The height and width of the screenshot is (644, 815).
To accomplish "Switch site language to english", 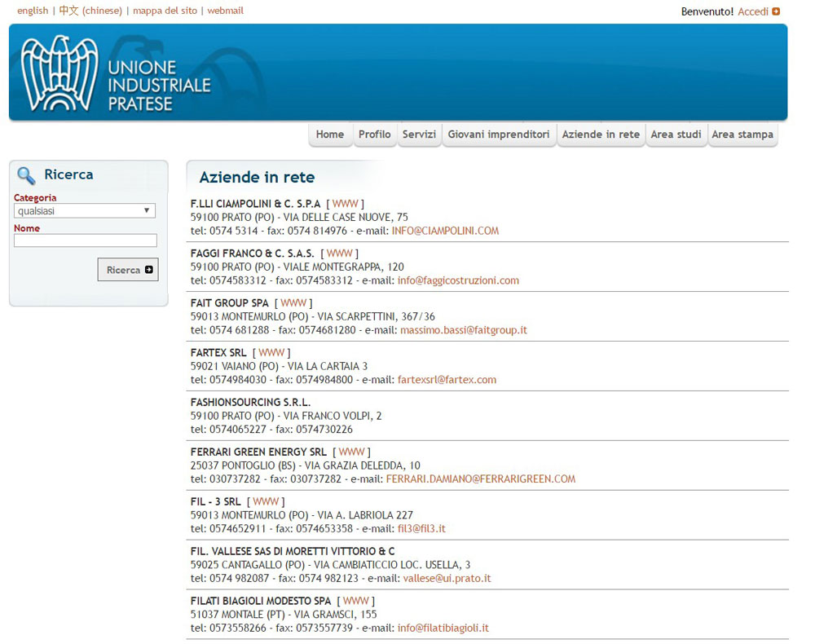I will [x=33, y=11].
